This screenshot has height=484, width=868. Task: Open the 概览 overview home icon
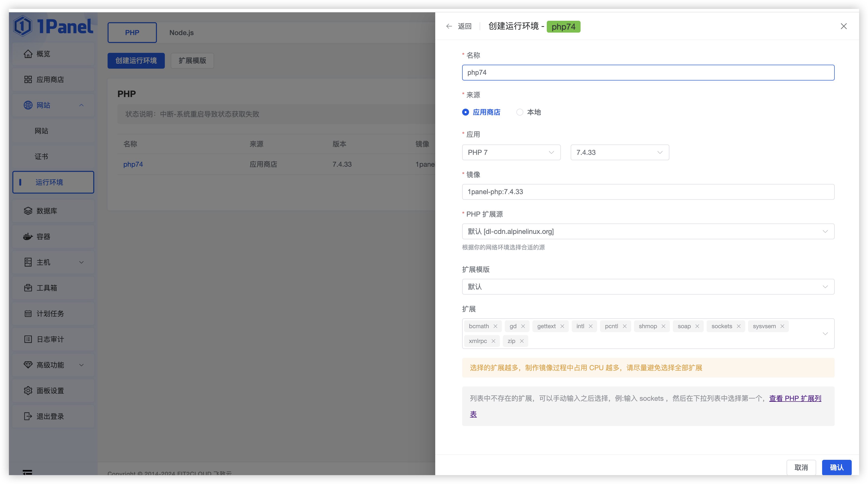(28, 54)
